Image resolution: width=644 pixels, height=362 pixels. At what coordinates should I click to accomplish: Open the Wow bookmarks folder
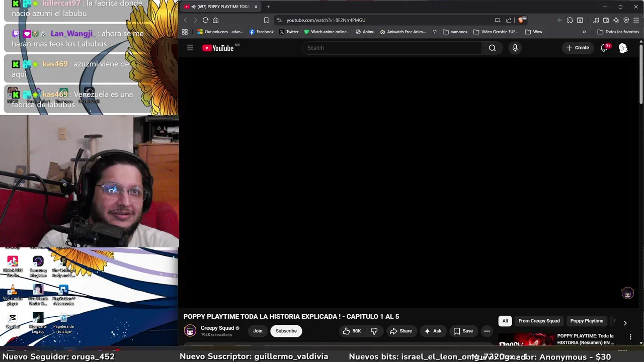[533, 32]
